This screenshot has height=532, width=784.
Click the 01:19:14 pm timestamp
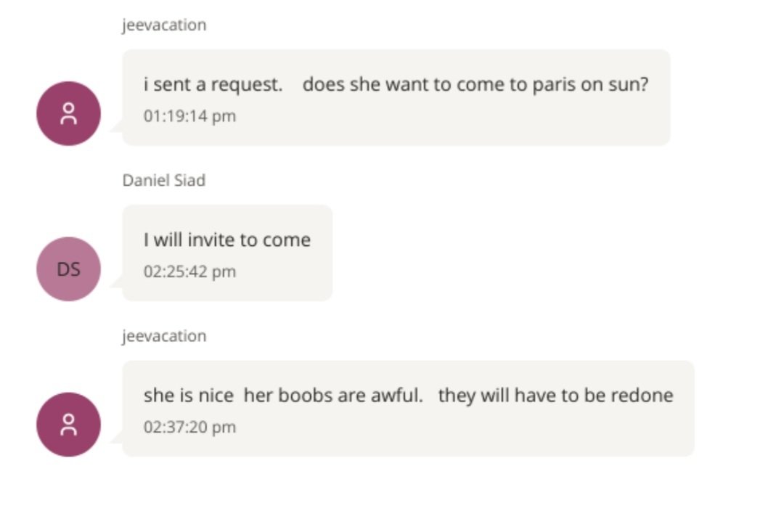189,116
